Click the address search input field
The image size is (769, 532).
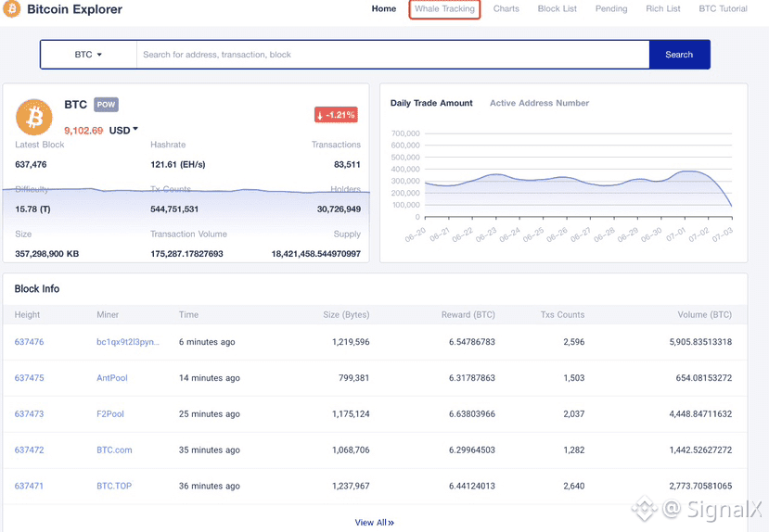pos(392,55)
